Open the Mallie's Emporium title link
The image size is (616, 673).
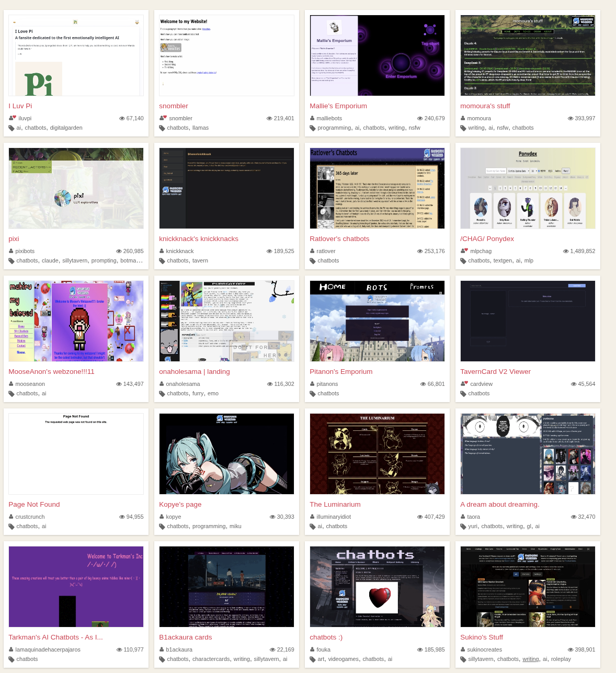pyautogui.click(x=338, y=106)
